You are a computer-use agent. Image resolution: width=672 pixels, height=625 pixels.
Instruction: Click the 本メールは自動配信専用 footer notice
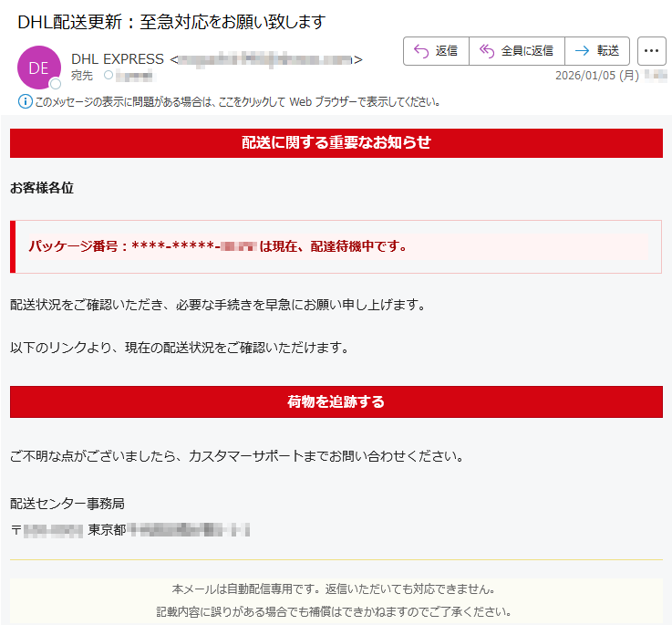tap(334, 589)
